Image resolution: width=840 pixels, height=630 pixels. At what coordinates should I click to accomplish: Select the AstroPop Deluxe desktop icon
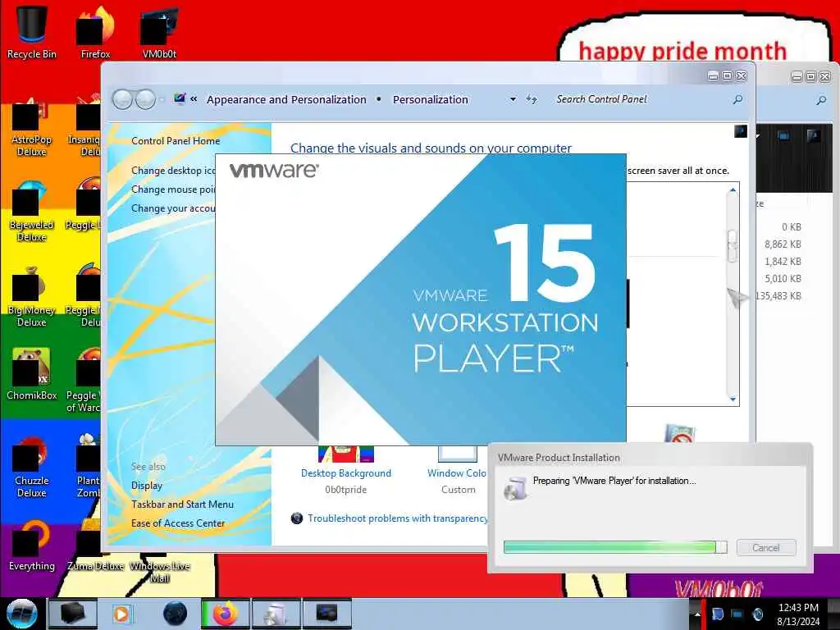(32, 127)
